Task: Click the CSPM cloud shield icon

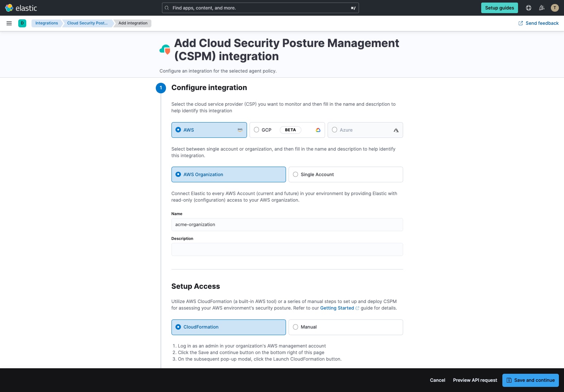Action: (x=165, y=50)
